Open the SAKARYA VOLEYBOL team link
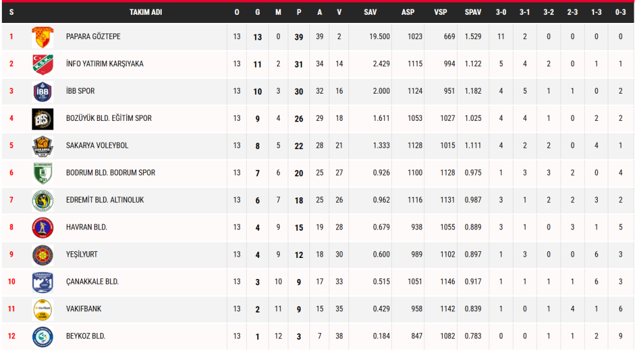This screenshot has height=364, width=635. (x=97, y=145)
